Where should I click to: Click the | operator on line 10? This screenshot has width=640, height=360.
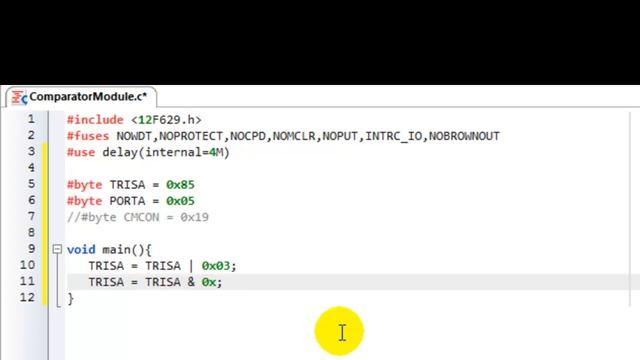click(x=191, y=266)
